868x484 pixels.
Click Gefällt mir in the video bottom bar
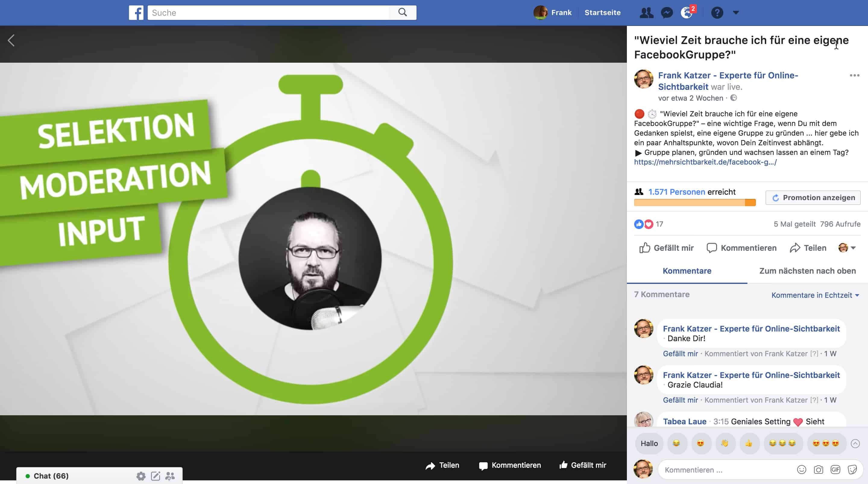[583, 465]
